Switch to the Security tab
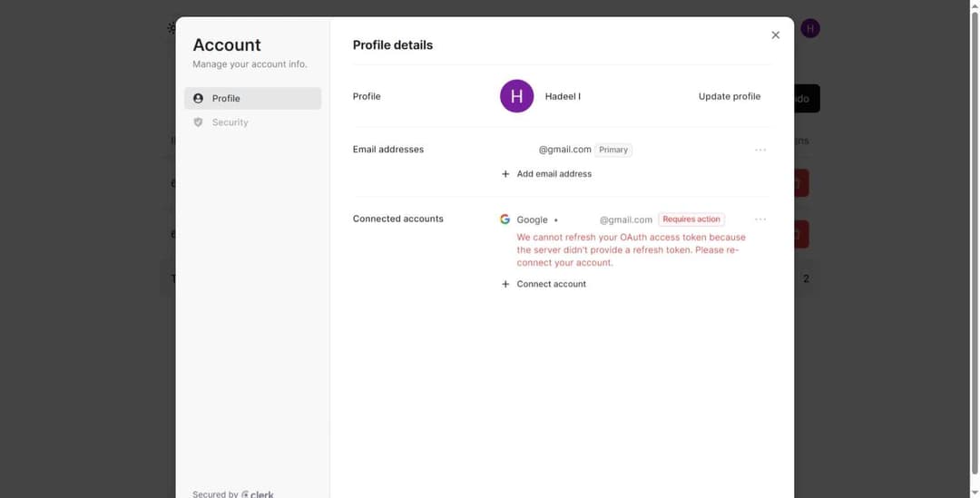Screen dimensions: 980x498 (230, 122)
